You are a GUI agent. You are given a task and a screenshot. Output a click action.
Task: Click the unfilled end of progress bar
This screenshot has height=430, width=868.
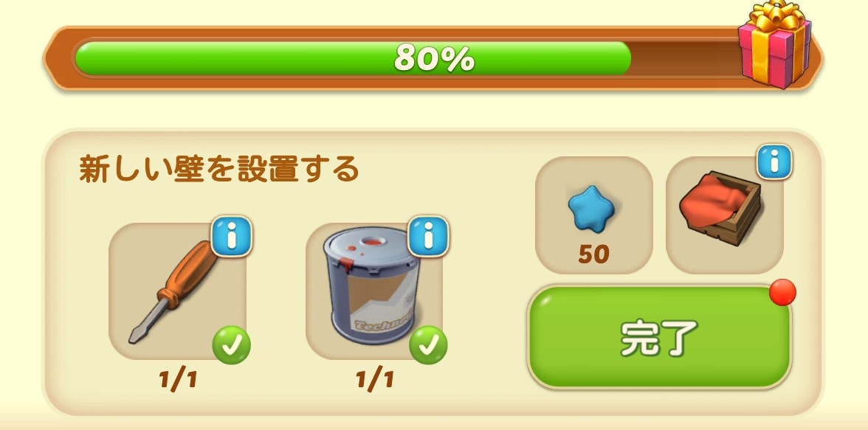click(685, 58)
